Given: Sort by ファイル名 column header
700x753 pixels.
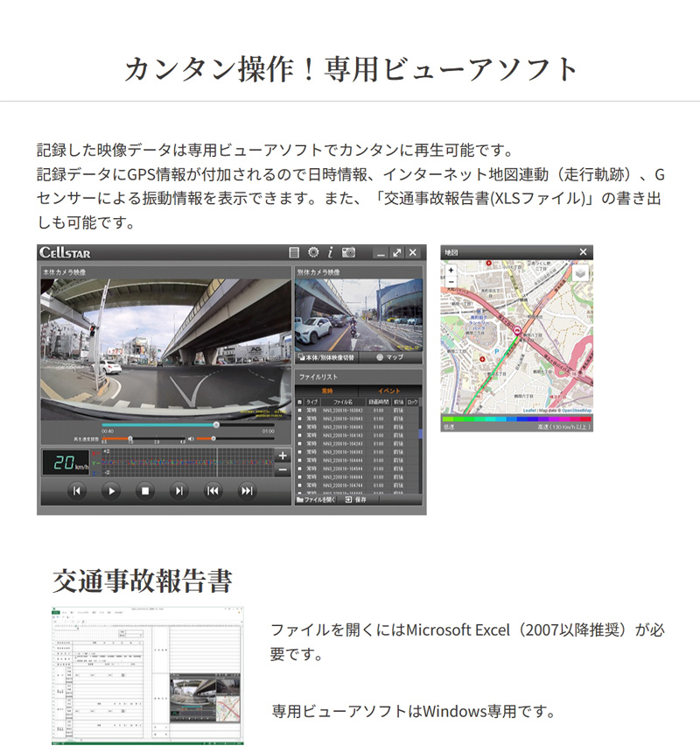Looking at the screenshot, I should pyautogui.click(x=343, y=402).
